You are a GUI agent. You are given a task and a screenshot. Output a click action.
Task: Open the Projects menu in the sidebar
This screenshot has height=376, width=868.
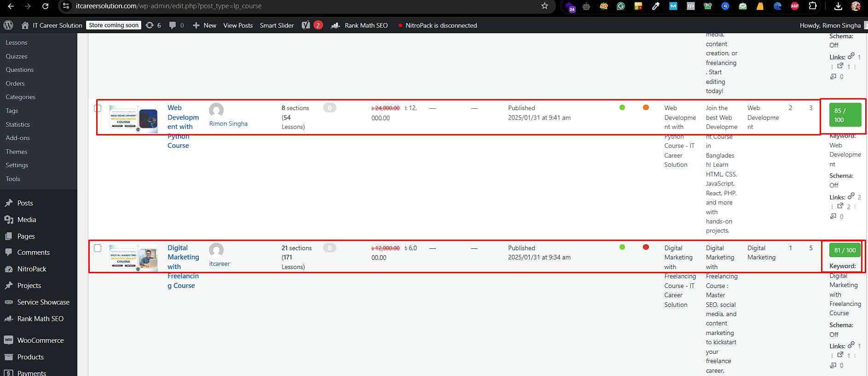pos(29,286)
